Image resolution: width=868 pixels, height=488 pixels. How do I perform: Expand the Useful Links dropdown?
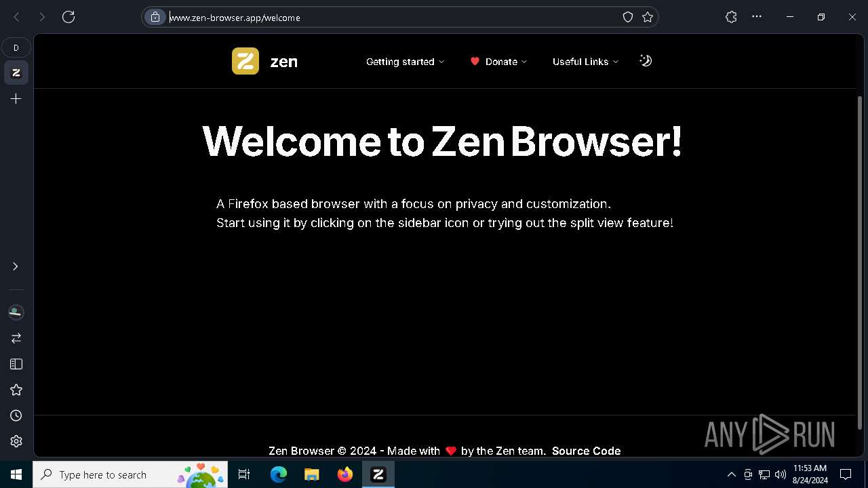click(585, 62)
